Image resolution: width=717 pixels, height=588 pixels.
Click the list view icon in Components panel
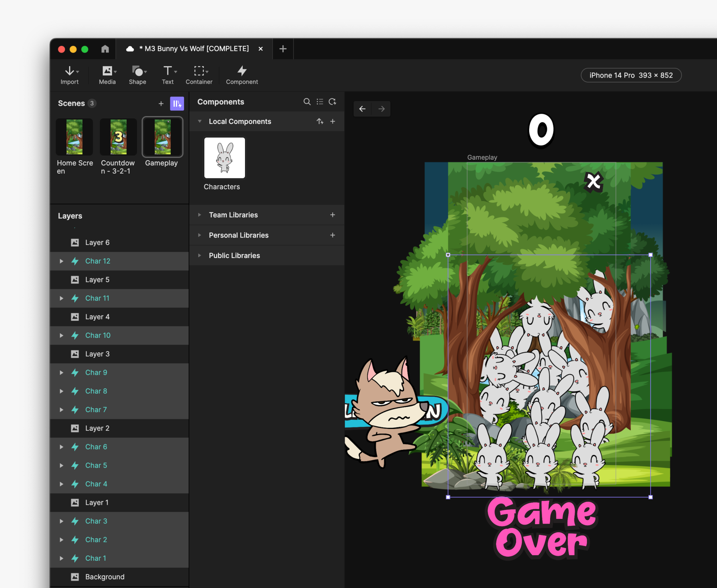[x=320, y=102]
